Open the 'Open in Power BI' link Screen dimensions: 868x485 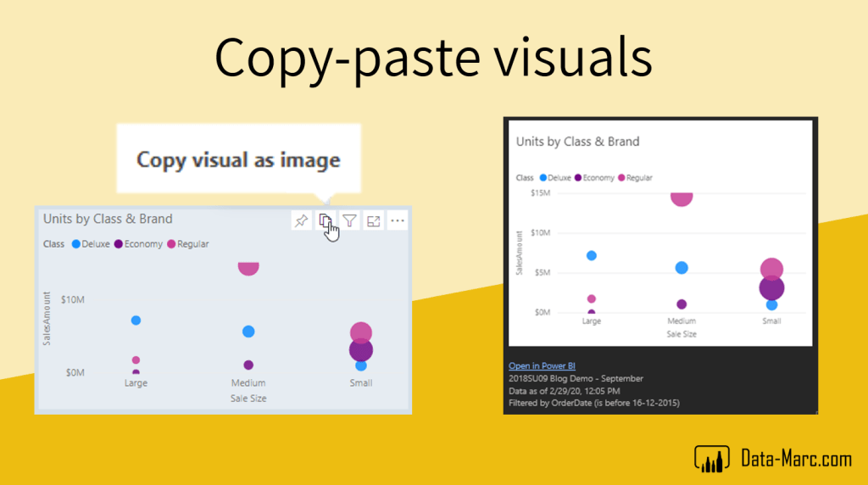pos(542,366)
